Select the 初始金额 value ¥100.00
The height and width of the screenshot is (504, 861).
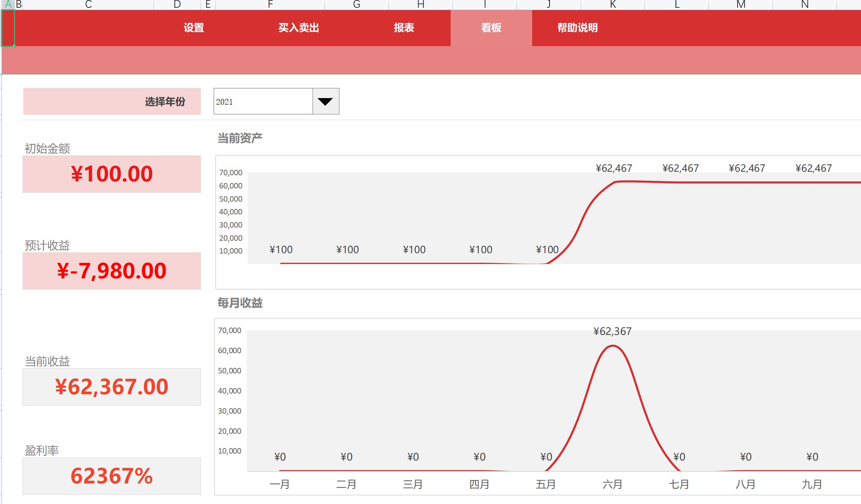click(111, 173)
